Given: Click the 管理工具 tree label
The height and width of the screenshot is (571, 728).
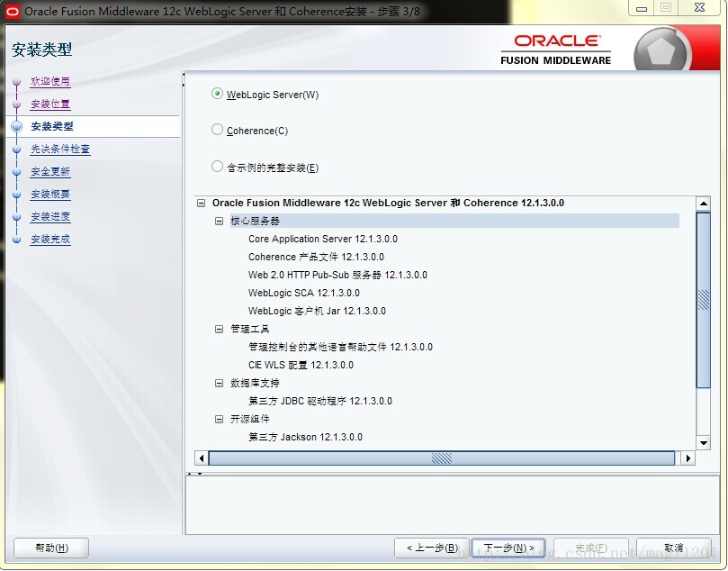Looking at the screenshot, I should pyautogui.click(x=250, y=329).
